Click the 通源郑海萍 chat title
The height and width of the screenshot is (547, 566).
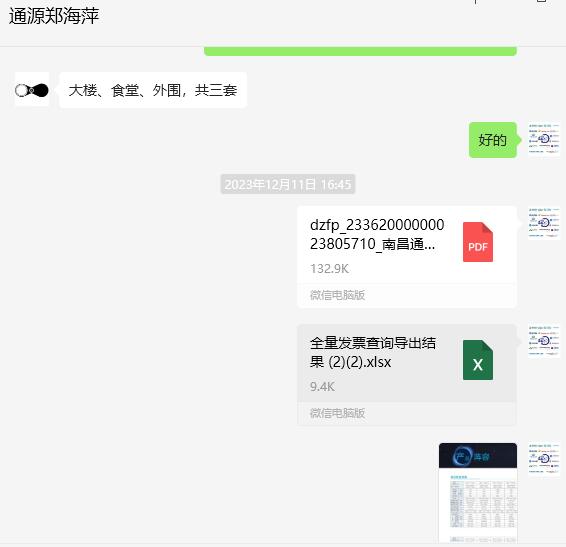tap(54, 16)
